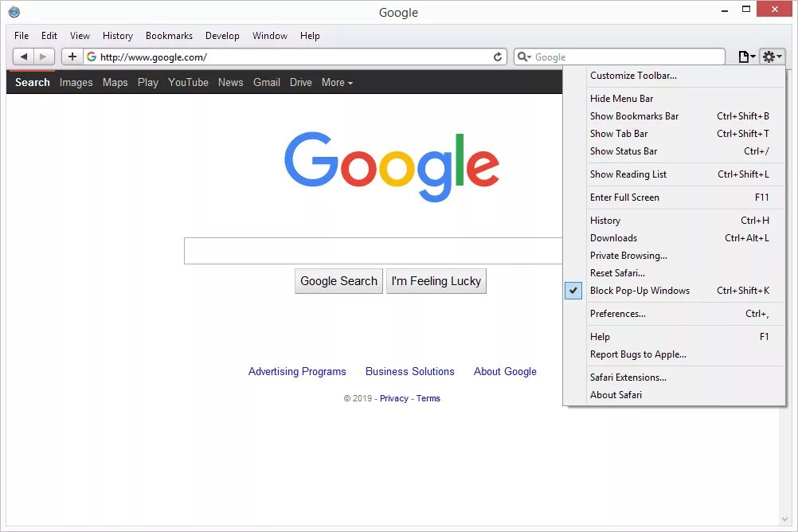Select Help in the gear menu
798x532 pixels.
point(675,337)
